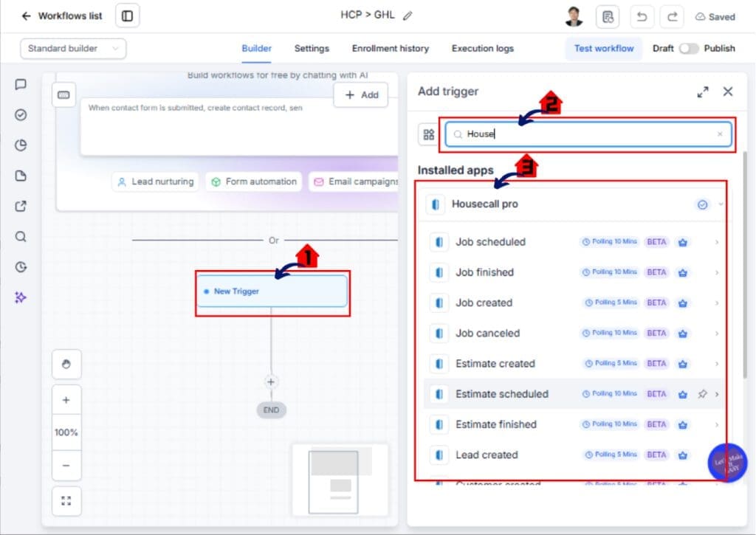Image resolution: width=756 pixels, height=535 pixels.
Task: Expand the Add trigger panel
Action: pyautogui.click(x=703, y=92)
